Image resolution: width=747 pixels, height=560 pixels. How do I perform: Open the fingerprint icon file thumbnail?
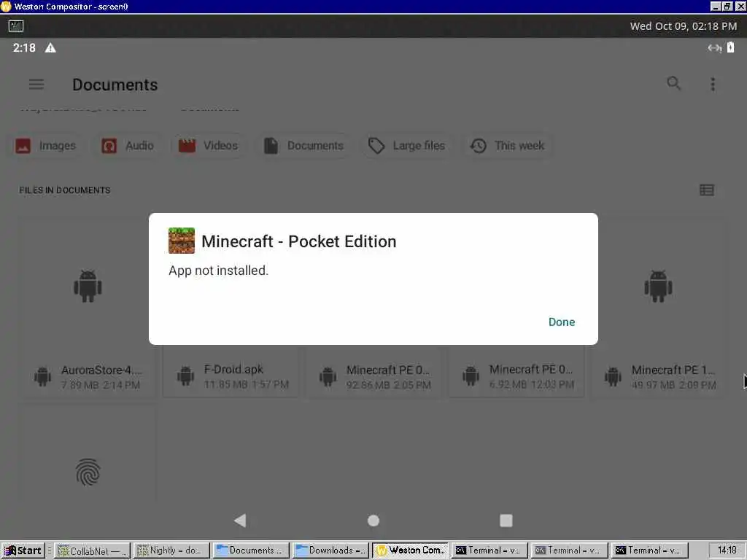(88, 472)
